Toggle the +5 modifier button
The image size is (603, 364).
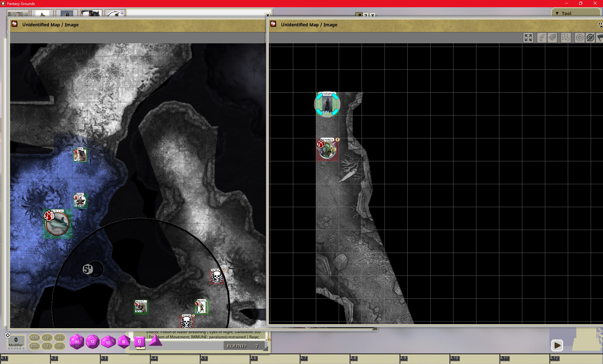tap(60, 338)
